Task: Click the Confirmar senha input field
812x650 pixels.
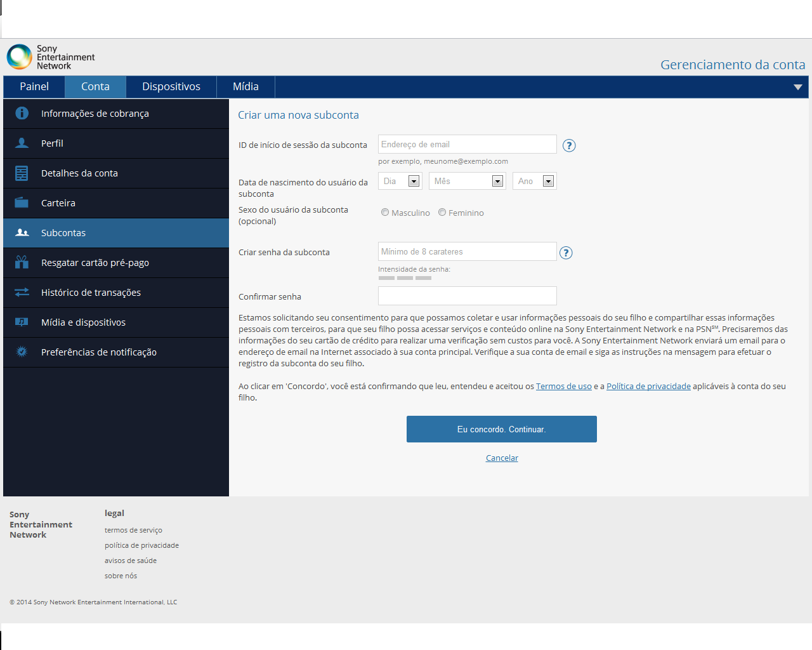Action: (x=467, y=296)
